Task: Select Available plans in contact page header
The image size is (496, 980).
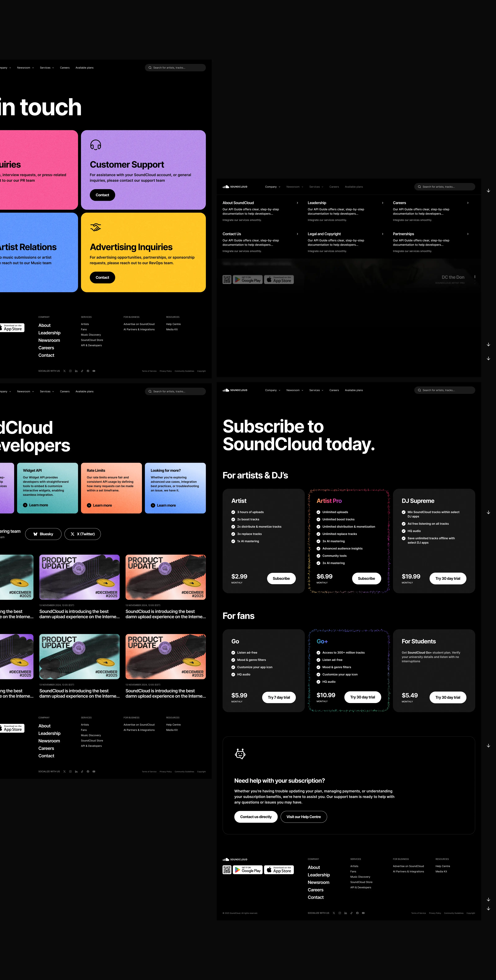Action: (x=84, y=68)
